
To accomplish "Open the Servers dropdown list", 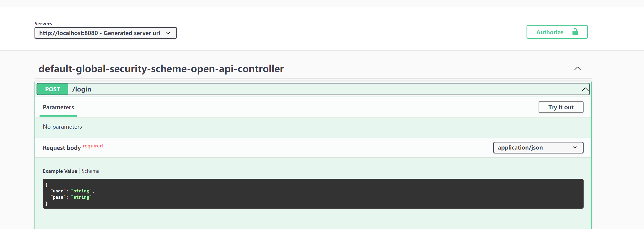I will [105, 33].
